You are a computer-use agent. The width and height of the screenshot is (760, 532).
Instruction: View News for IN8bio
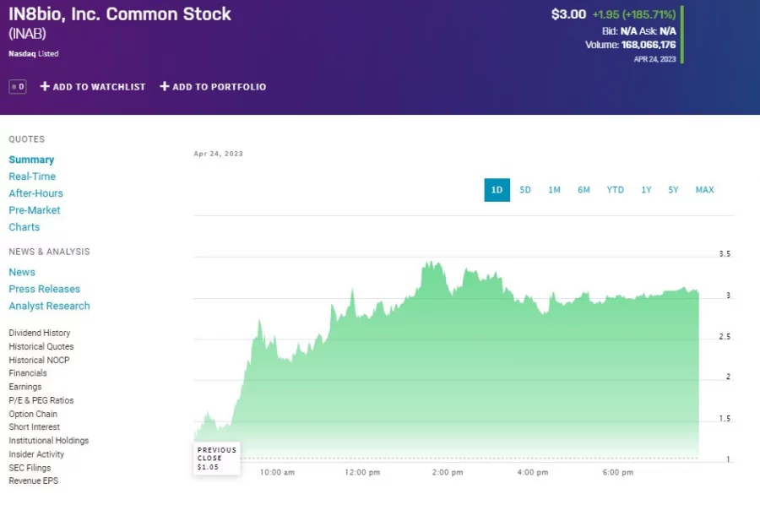point(22,272)
